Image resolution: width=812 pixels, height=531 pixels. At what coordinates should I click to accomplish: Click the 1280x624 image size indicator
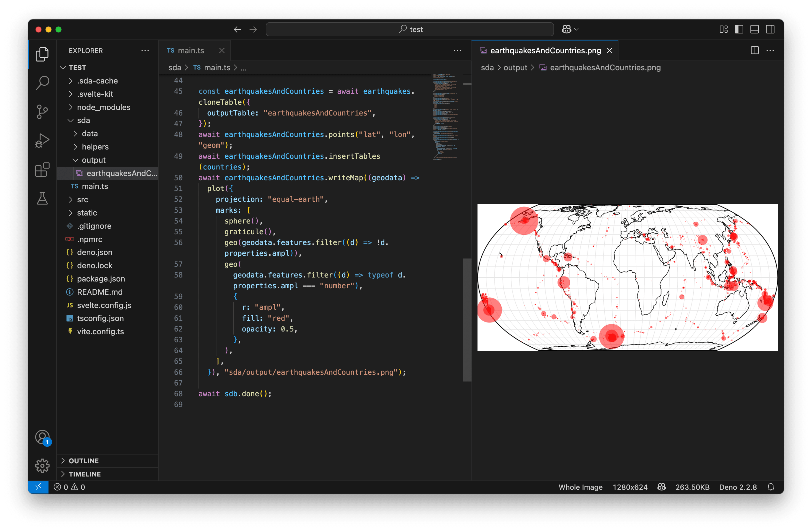[630, 487]
